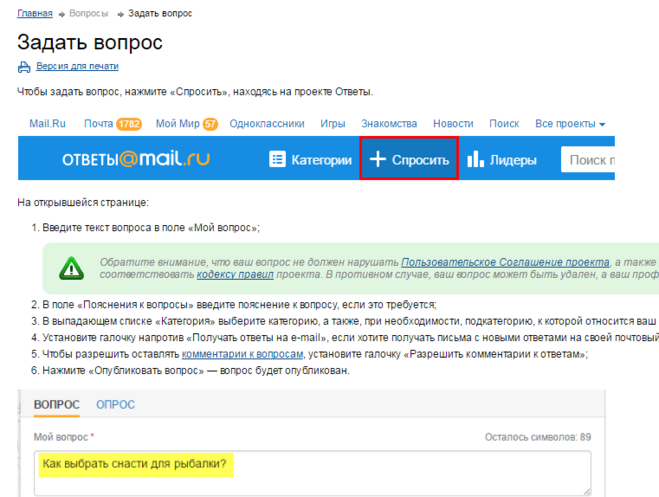Click the green warning triangle icon
The height and width of the screenshot is (497, 659).
click(71, 267)
